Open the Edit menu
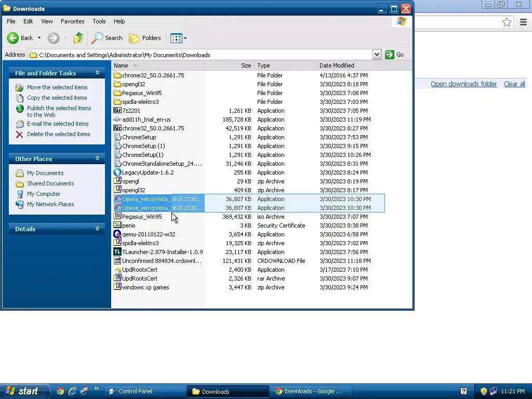The height and width of the screenshot is (399, 532). click(28, 21)
